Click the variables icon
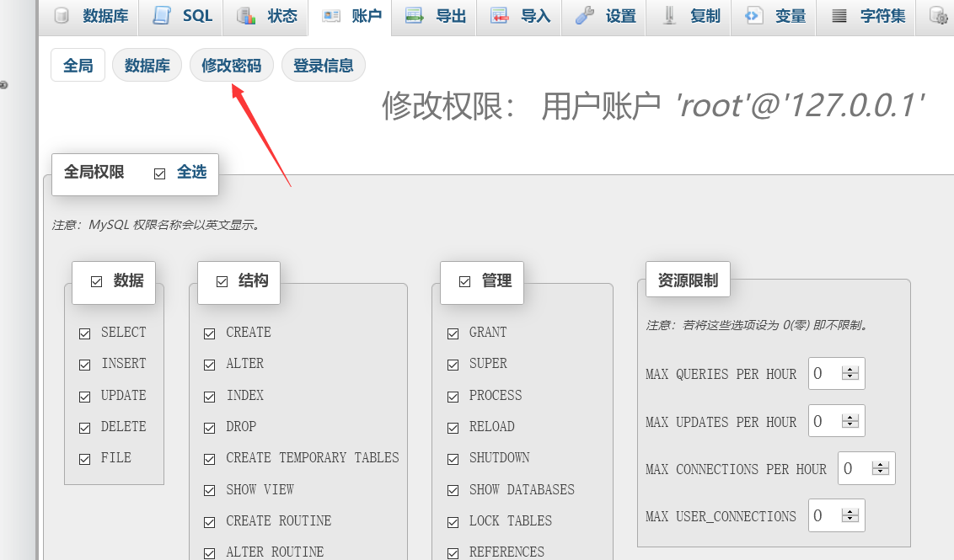 (753, 16)
